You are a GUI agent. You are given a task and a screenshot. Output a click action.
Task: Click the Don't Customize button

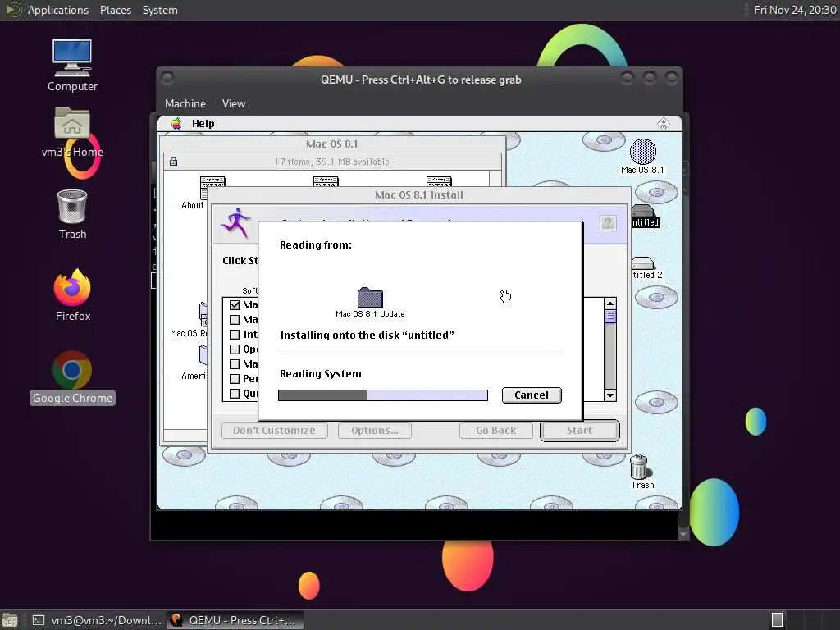click(274, 431)
